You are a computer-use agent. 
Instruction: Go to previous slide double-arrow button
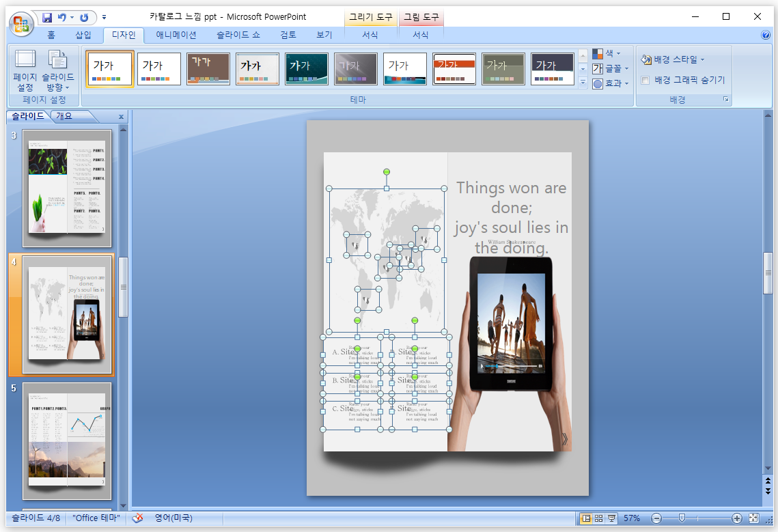coord(768,480)
